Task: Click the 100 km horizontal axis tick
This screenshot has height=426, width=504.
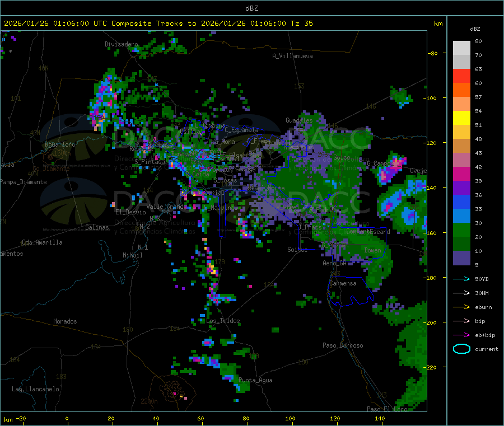Action: coord(290,418)
